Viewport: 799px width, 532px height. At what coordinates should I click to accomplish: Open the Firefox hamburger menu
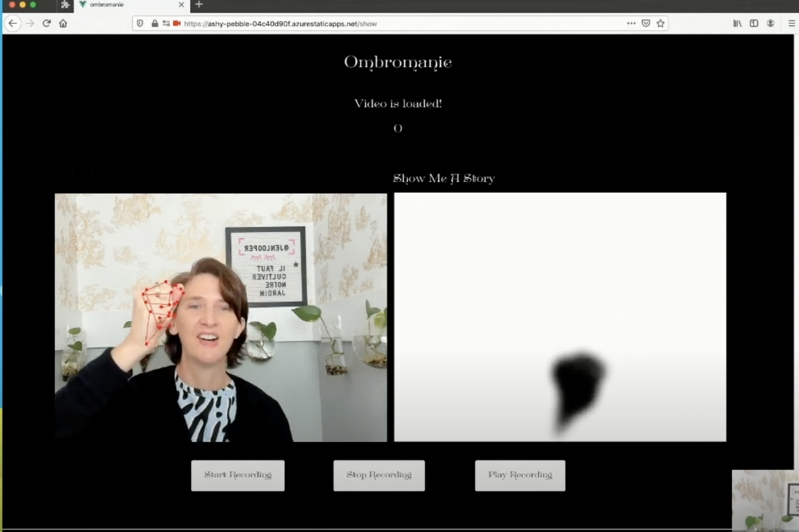pyautogui.click(x=791, y=23)
